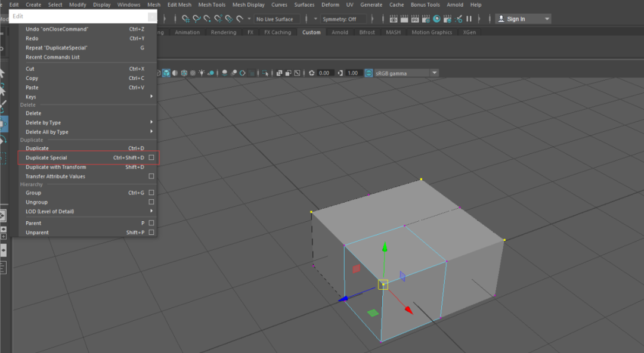The width and height of the screenshot is (644, 353).
Task: Choose Repeat "DuplicateSpecial"
Action: pyautogui.click(x=88, y=48)
